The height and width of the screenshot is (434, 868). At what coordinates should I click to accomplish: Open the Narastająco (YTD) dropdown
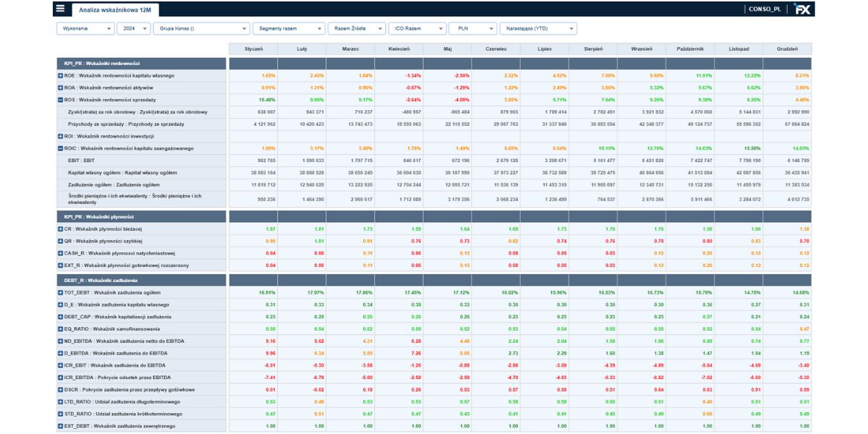[x=538, y=28]
